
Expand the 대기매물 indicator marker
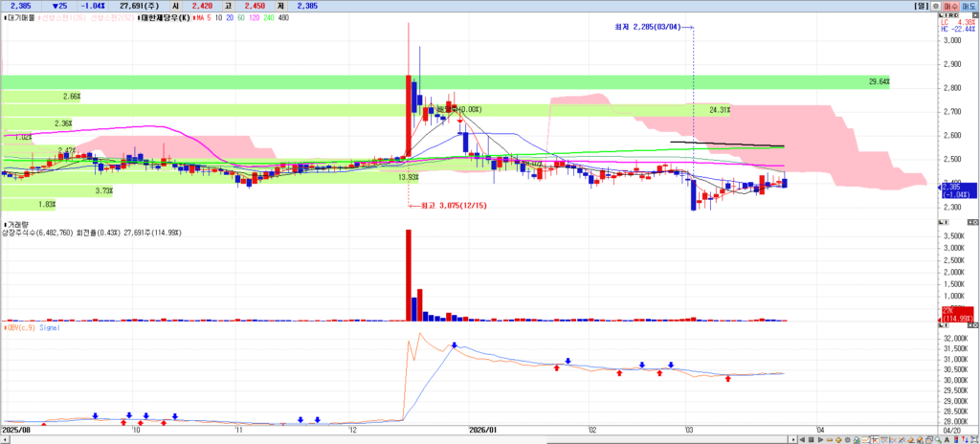[x=5, y=17]
